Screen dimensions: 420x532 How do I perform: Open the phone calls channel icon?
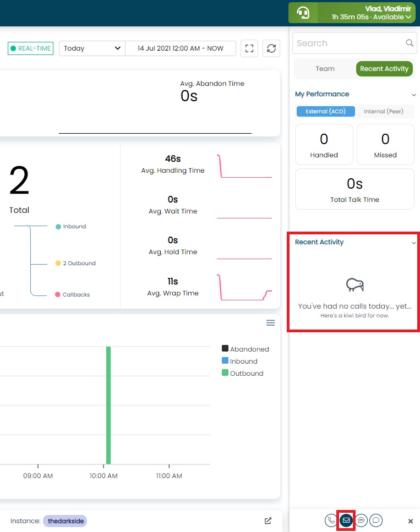pos(331,520)
